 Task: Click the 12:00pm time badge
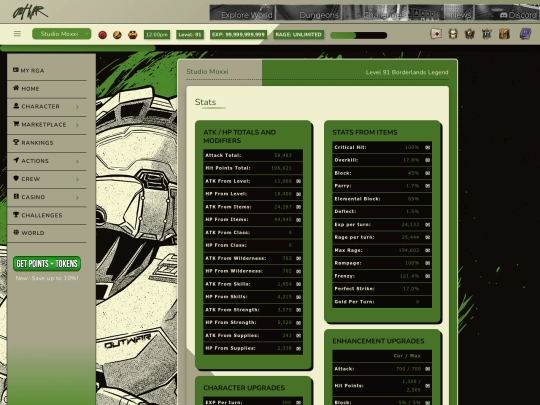point(157,34)
